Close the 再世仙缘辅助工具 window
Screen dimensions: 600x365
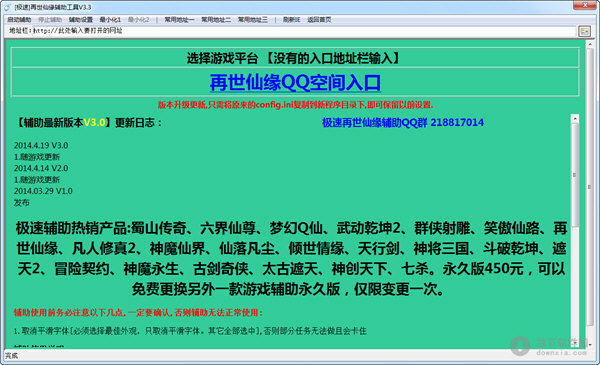[585, 5]
